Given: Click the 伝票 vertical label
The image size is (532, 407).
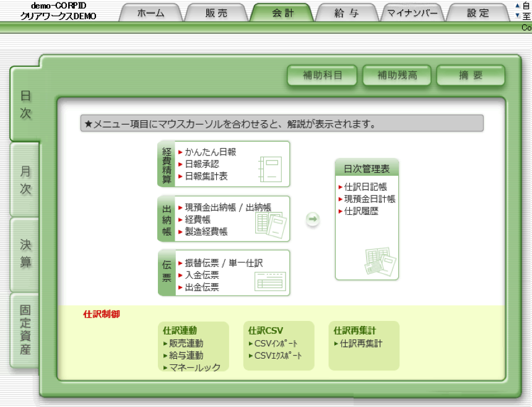Looking at the screenshot, I should click(167, 271).
